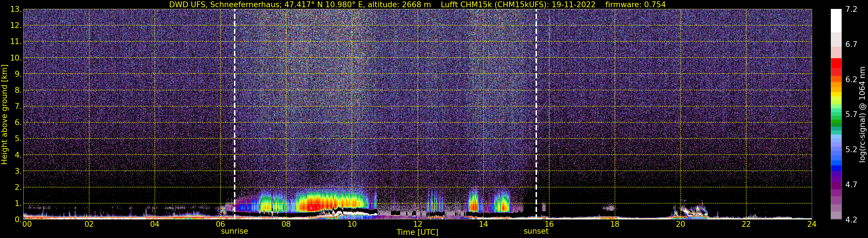The height and width of the screenshot is (238, 868).
Task: Click the '5.2' colorbar value
Action: click(851, 150)
